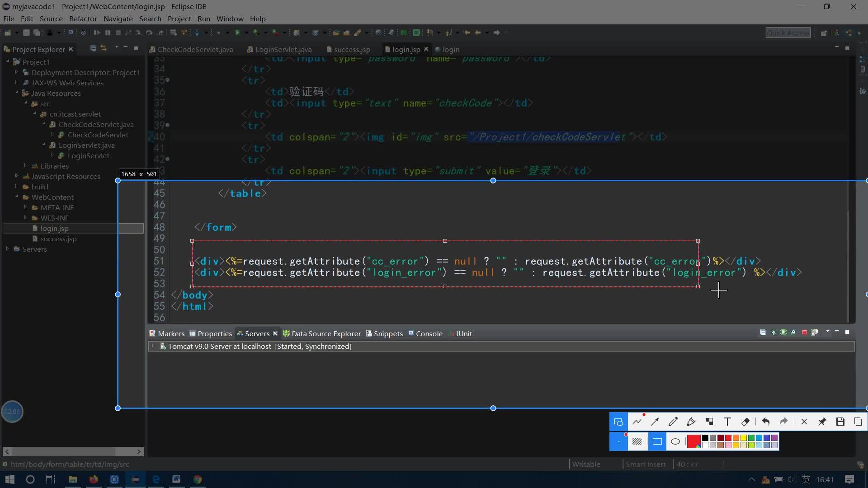Open Word from the taskbar
The width and height of the screenshot is (868, 488).
(176, 479)
